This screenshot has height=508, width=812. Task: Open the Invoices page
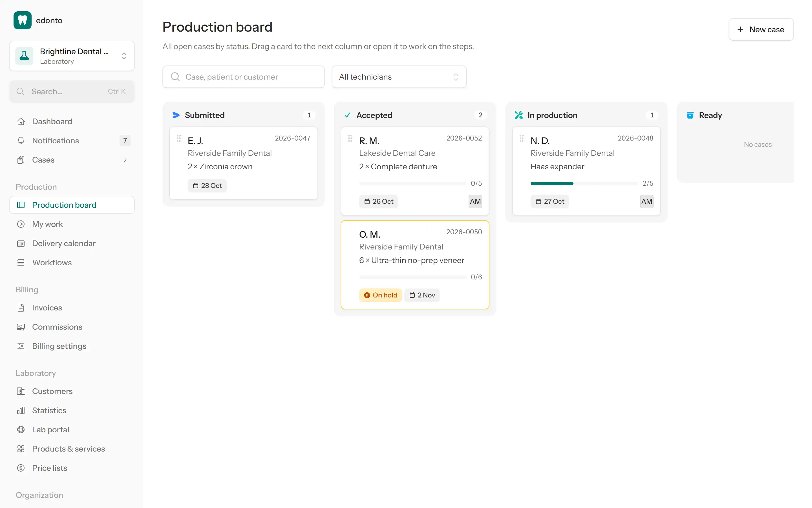click(72, 308)
